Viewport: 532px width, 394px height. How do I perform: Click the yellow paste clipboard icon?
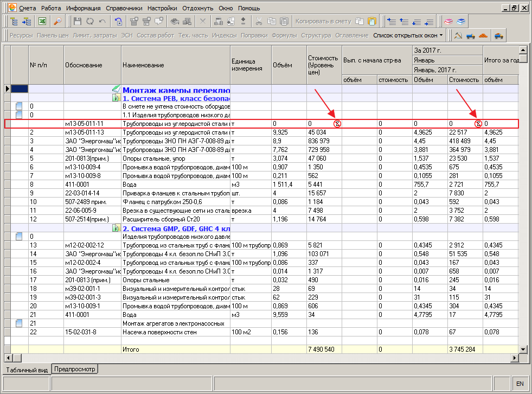(372, 21)
